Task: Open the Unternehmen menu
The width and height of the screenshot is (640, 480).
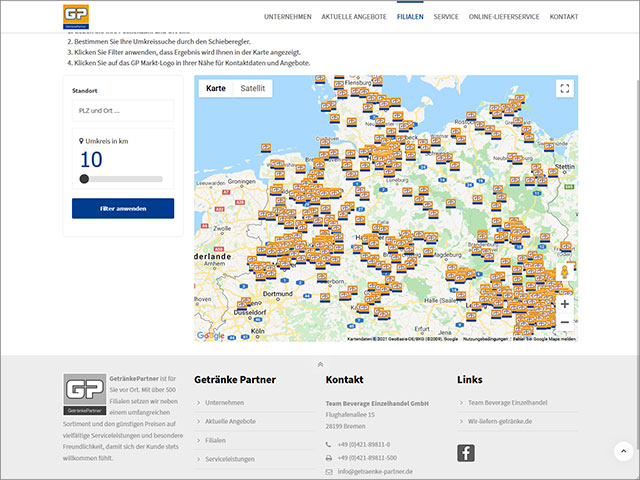Action: click(288, 17)
